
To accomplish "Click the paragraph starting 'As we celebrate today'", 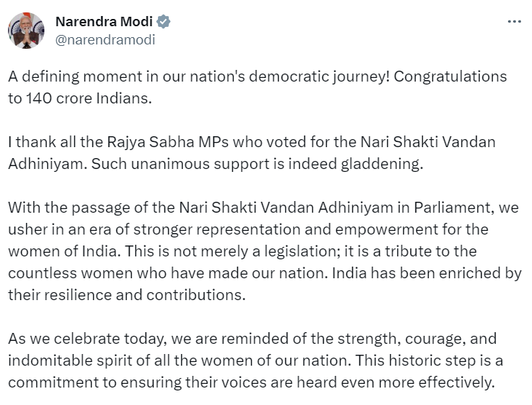I will (x=255, y=361).
